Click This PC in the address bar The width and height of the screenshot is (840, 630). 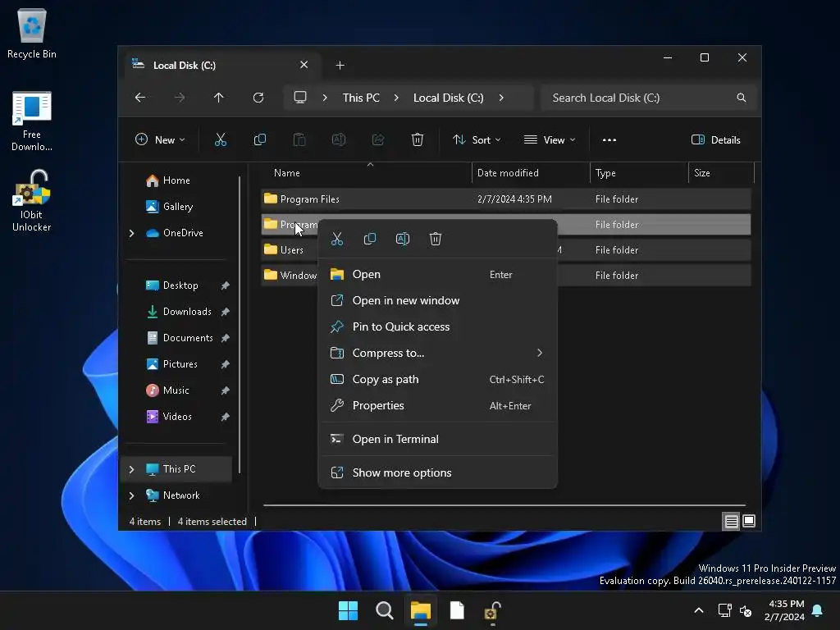tap(361, 98)
